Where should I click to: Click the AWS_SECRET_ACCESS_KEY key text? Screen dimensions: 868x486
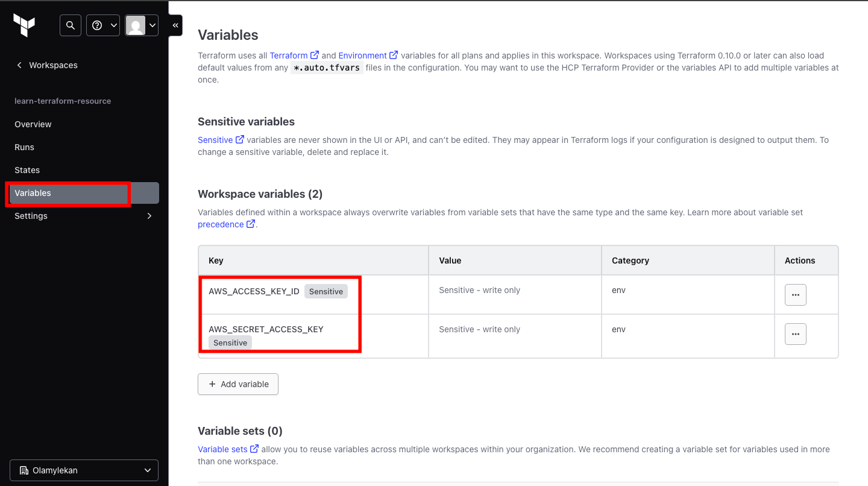click(266, 329)
